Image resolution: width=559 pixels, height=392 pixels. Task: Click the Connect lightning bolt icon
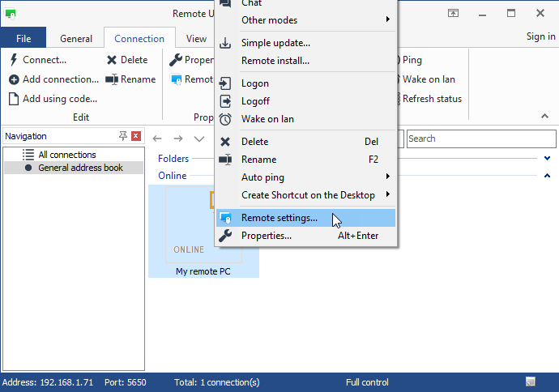[14, 60]
